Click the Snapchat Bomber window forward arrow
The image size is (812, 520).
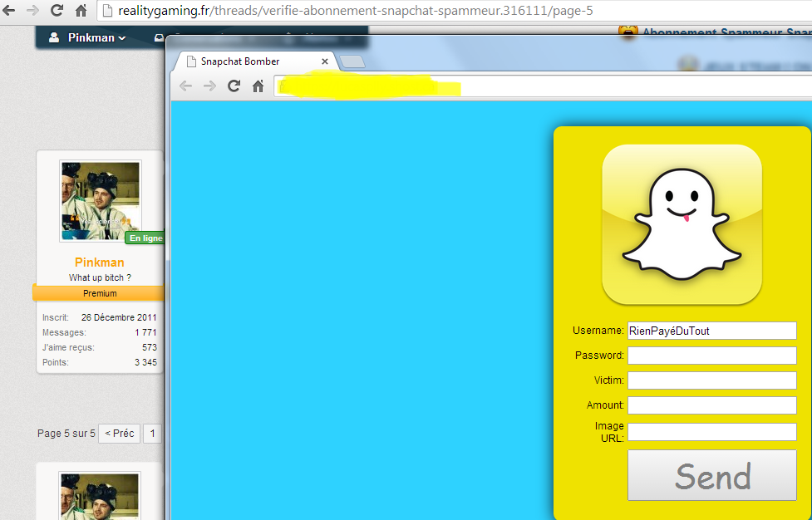pos(209,86)
